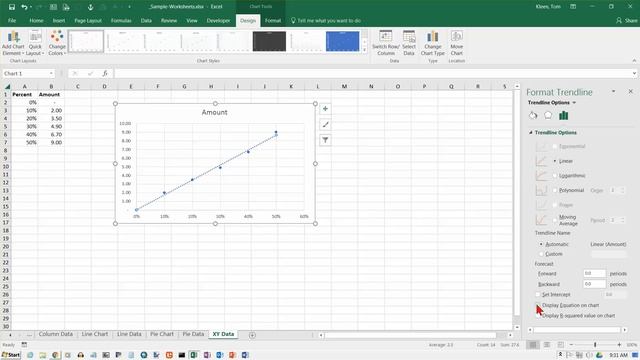The height and width of the screenshot is (360, 640).
Task: Switch to the Home ribbon tab
Action: coord(36,20)
